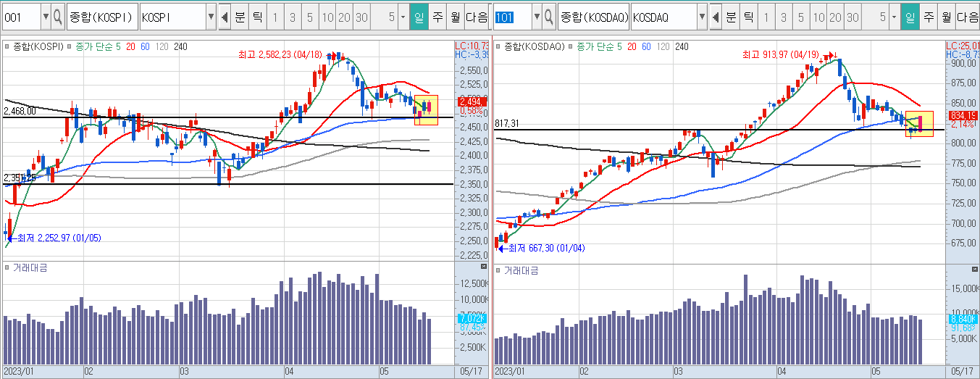Select red 20 moving average label on KOSDAQ
Viewport: 980px width, 379px height.
pyautogui.click(x=633, y=46)
